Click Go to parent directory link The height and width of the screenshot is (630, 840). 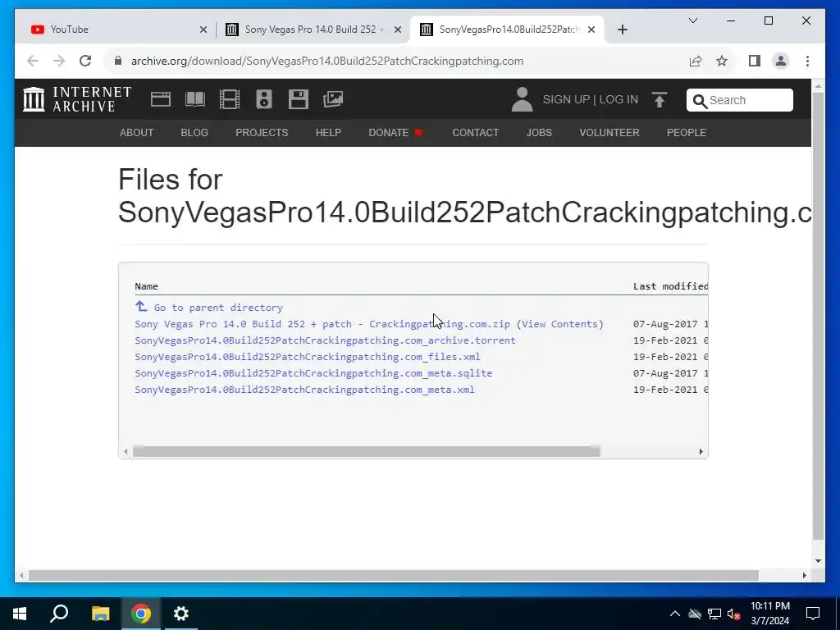[x=218, y=308]
